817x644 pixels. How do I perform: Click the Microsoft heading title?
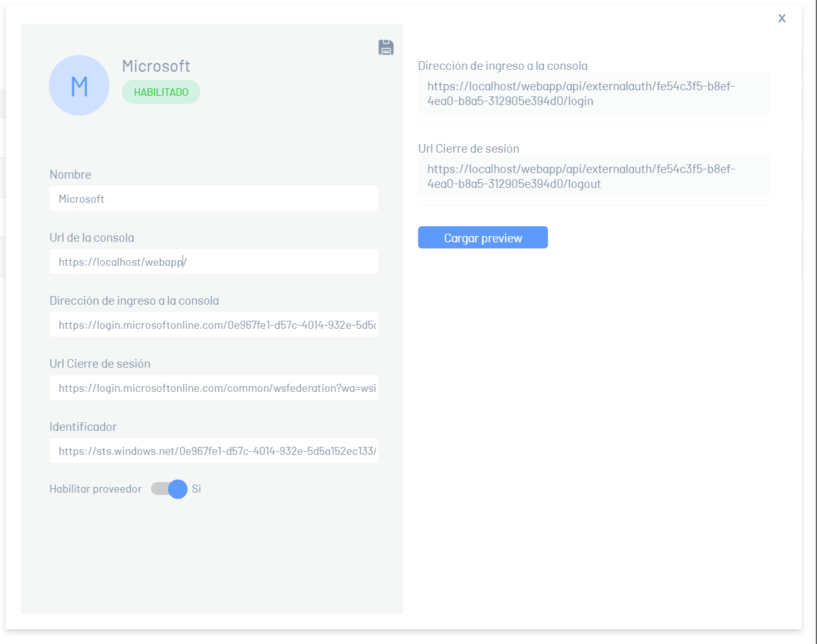pyautogui.click(x=156, y=66)
